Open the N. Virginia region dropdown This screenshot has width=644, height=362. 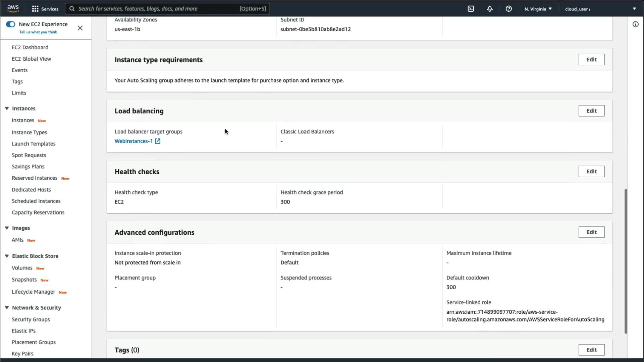point(538,9)
